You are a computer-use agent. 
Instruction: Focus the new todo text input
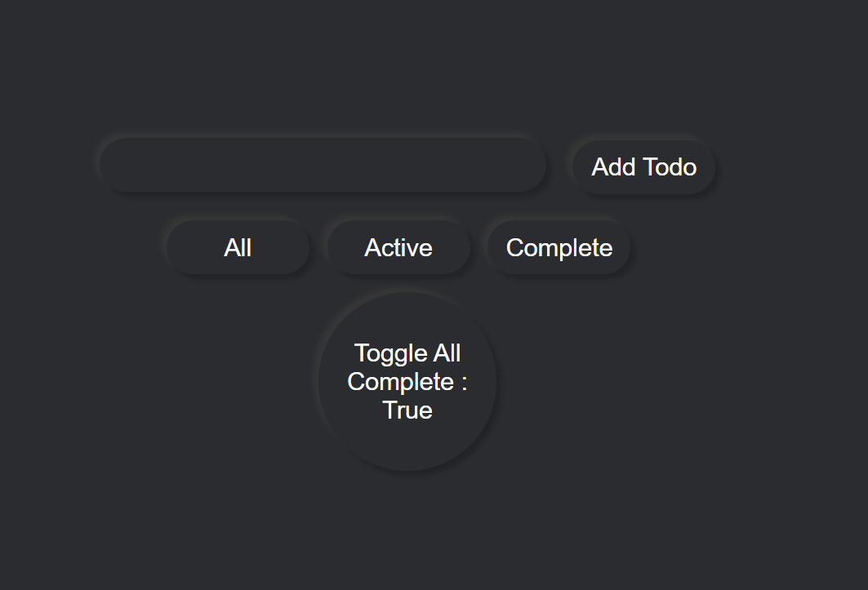[323, 165]
